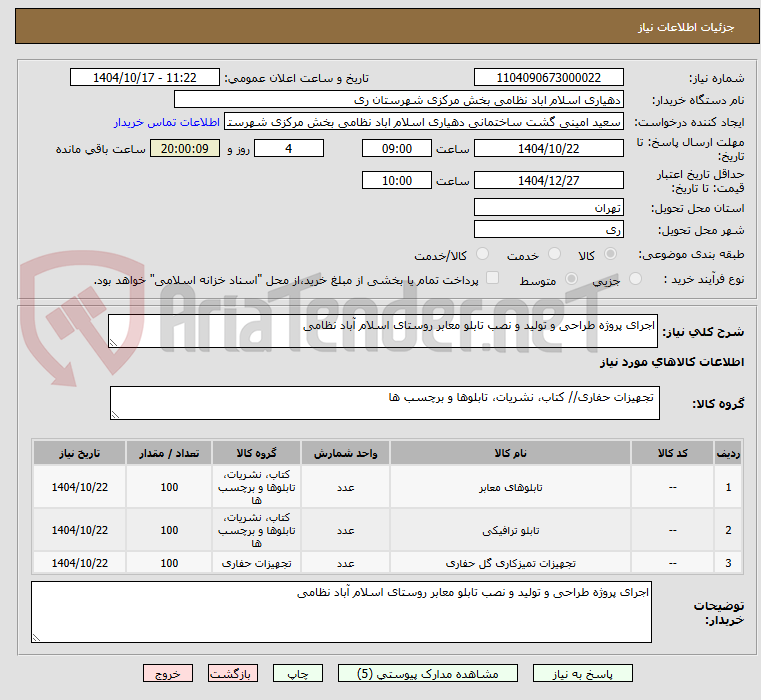Select the خدمت radio button

point(554,254)
